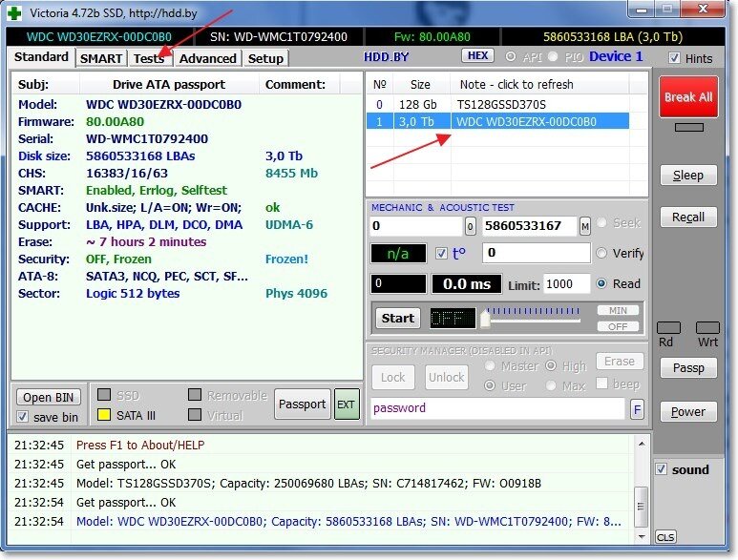Viewport: 738px width, 560px height.
Task: Click the Drive ATA passport header
Action: 169,85
